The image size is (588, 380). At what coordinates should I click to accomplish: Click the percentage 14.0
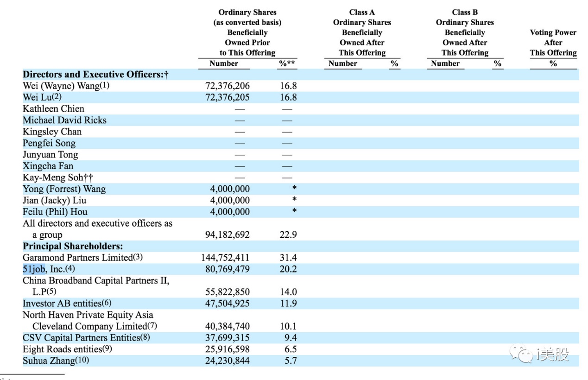(288, 292)
